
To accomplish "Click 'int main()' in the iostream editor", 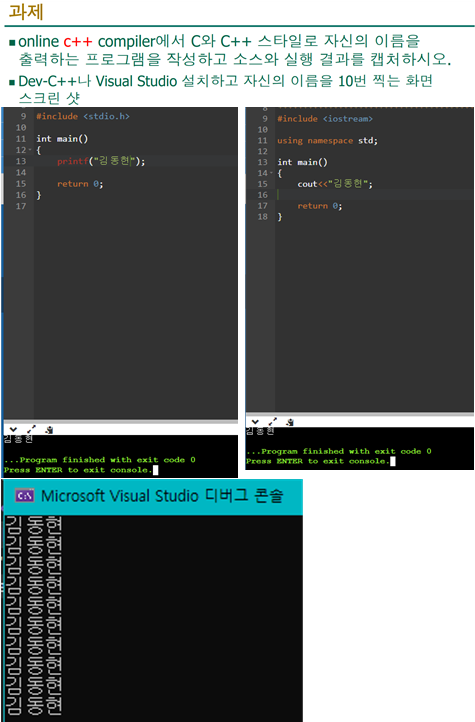I will [302, 162].
